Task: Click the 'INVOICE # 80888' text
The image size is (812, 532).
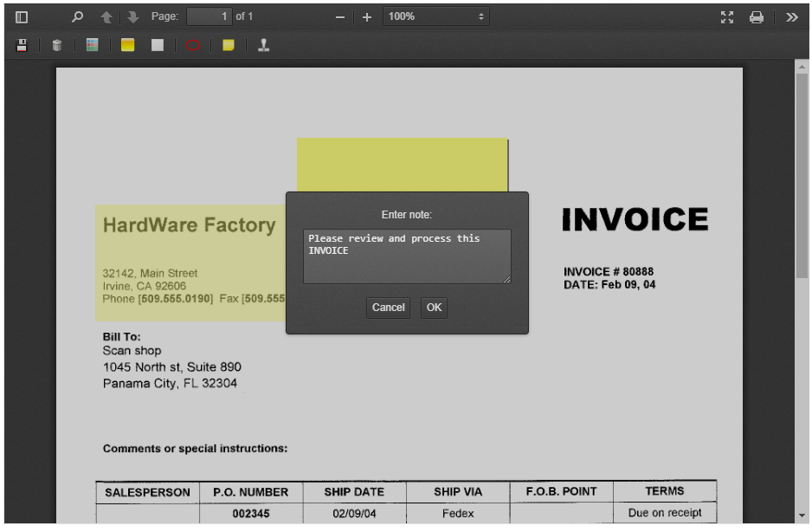Action: coord(609,272)
